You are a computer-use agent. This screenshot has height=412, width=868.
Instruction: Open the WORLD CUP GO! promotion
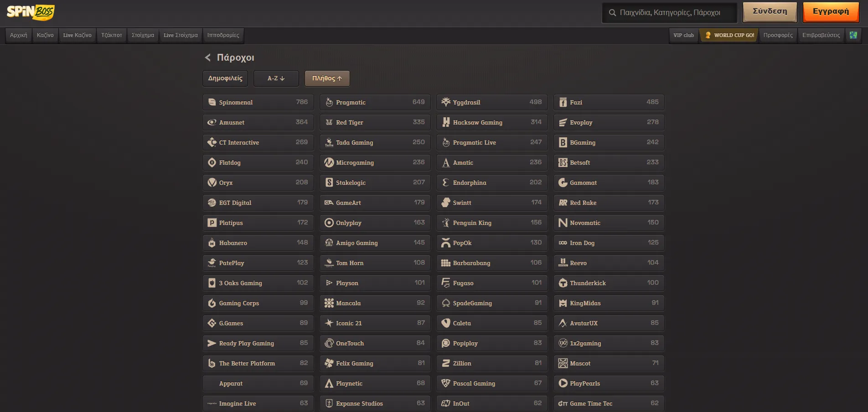(x=729, y=35)
